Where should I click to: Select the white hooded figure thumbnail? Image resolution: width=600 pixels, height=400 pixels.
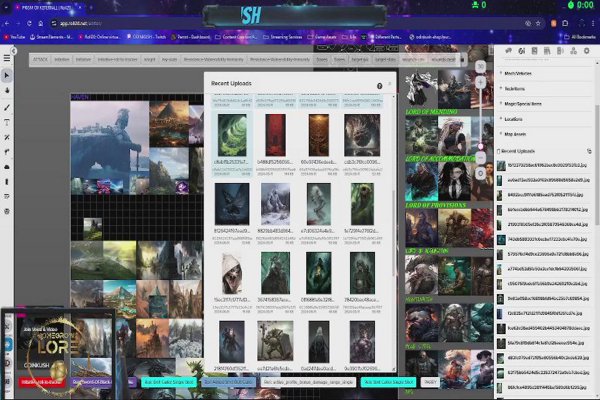pos(232,273)
